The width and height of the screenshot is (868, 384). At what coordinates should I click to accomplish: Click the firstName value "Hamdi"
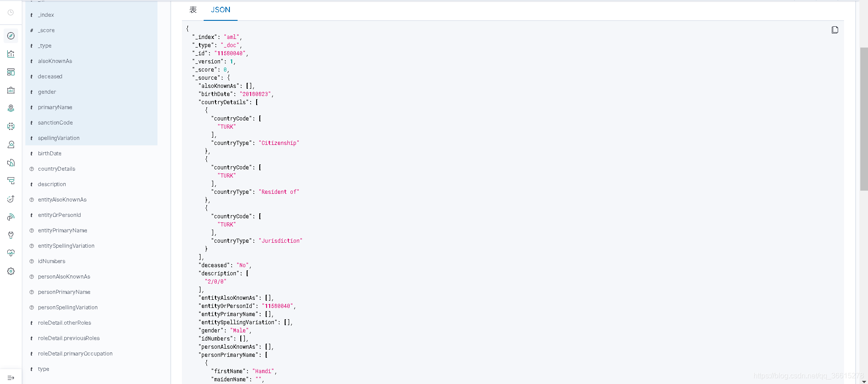tap(263, 371)
